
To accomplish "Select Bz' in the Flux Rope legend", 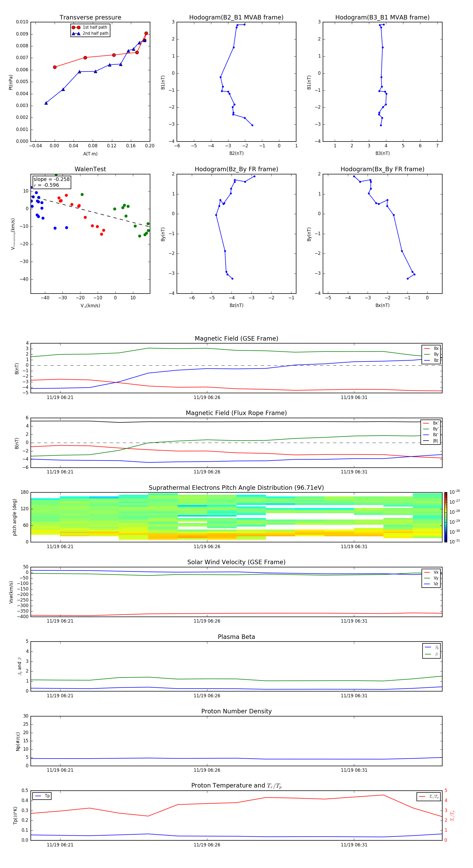I will point(431,435).
